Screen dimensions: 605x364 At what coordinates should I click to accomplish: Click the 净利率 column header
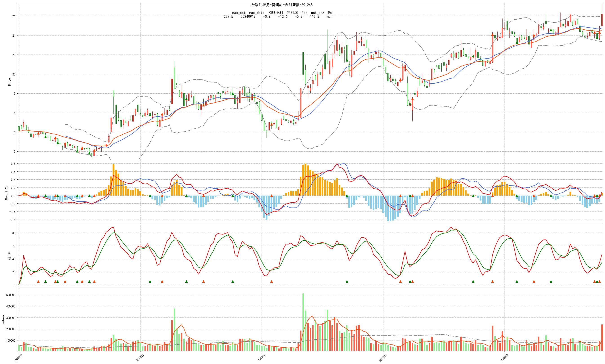point(292,13)
